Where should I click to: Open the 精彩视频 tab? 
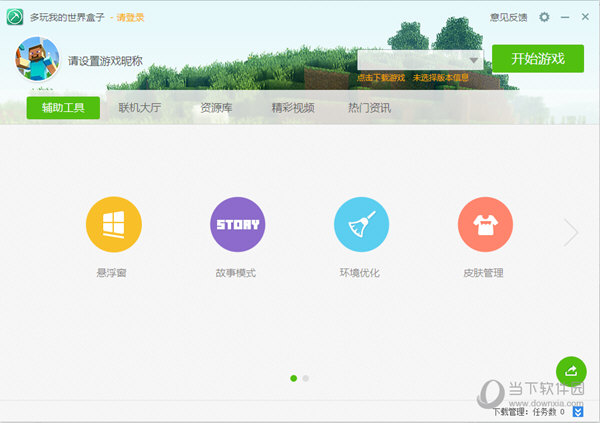[x=293, y=108]
